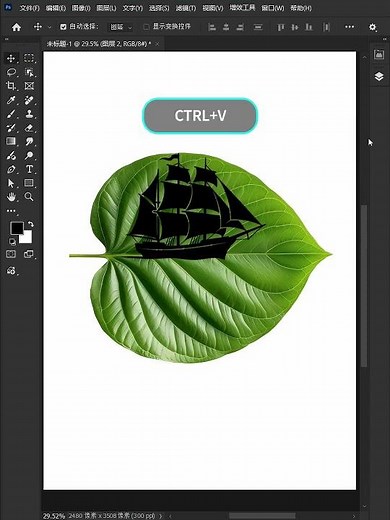This screenshot has height=520, width=390.
Task: Open more options three-dots in options bar
Action: pos(349,27)
